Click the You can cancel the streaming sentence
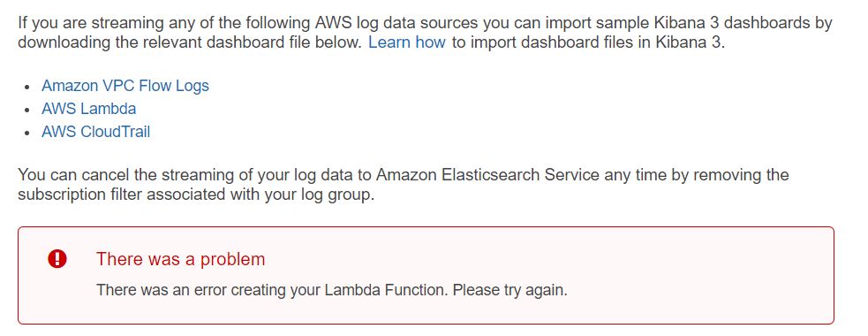 (x=403, y=185)
